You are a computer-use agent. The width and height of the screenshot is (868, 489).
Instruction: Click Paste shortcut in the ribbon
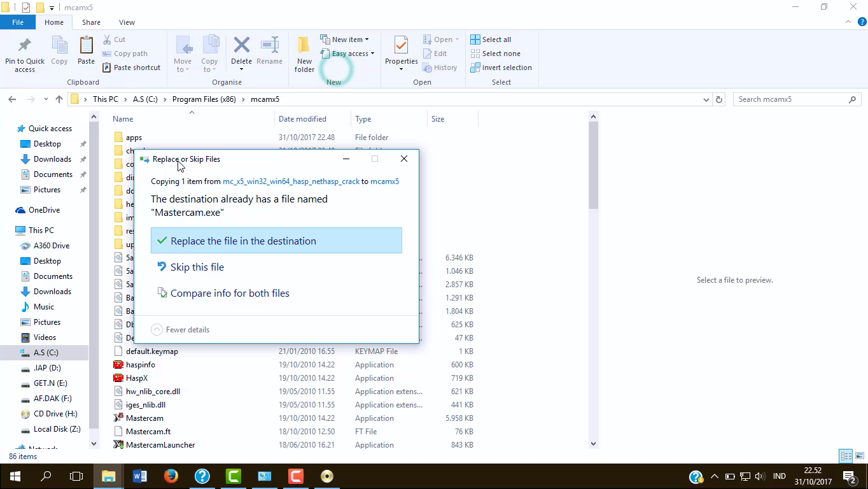131,67
